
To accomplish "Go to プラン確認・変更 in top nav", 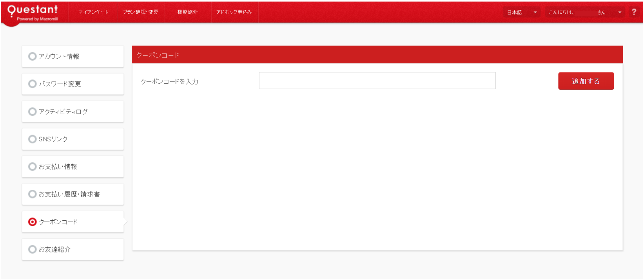I will [141, 12].
